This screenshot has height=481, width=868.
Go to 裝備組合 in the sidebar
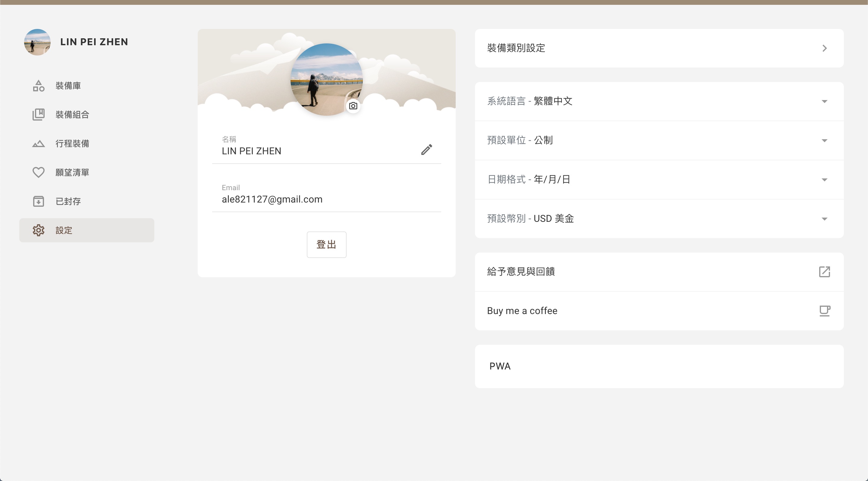86,115
